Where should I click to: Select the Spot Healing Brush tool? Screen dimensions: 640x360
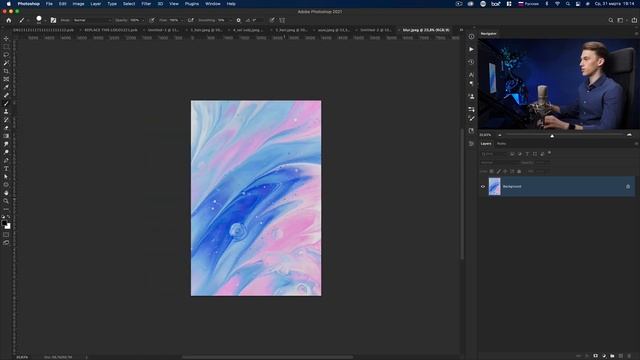[6, 95]
